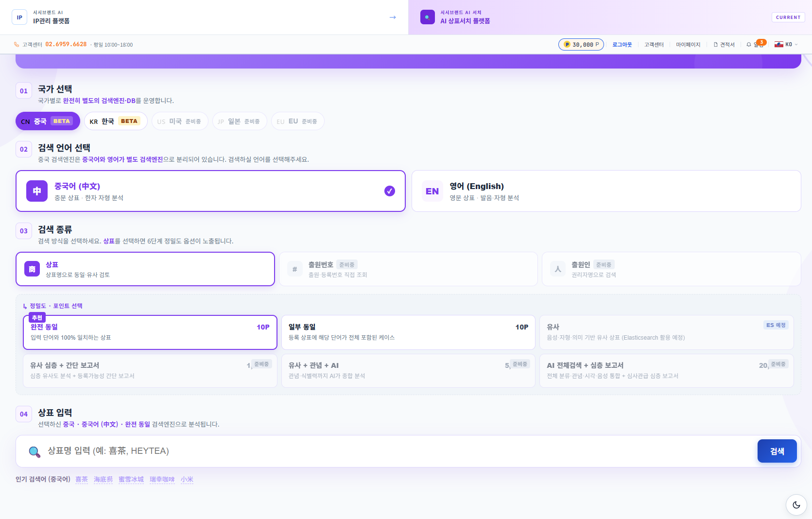Screen dimensions: 812x519
Task: Click phone number 02.6959.6628
Action: point(66,44)
